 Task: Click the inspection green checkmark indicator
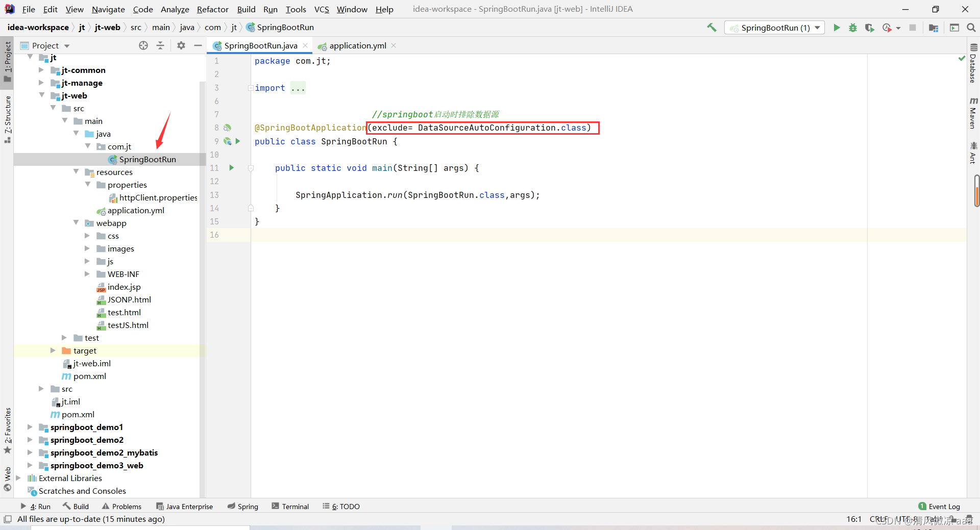click(962, 59)
